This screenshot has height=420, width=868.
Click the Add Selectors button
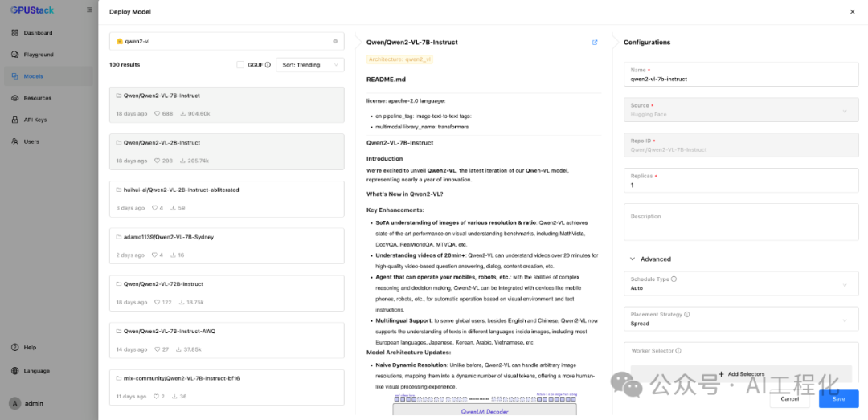tap(741, 374)
